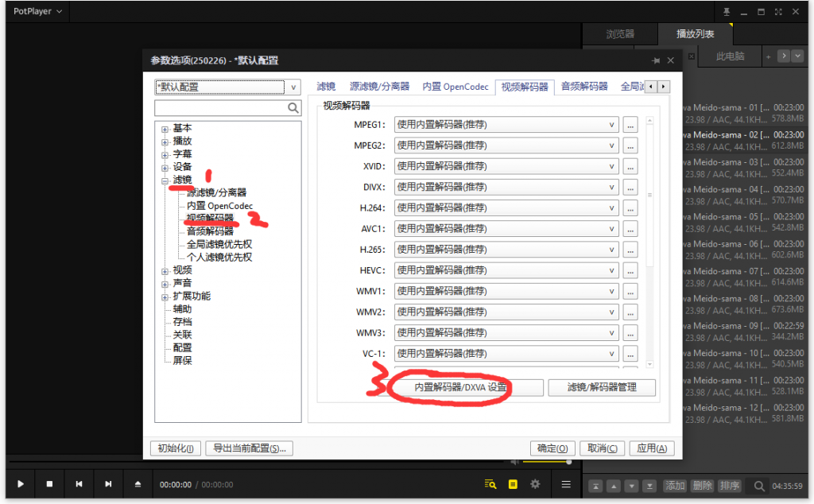814x504 pixels.
Task: Toggle the yellow playlist panel icon
Action: pos(514,483)
